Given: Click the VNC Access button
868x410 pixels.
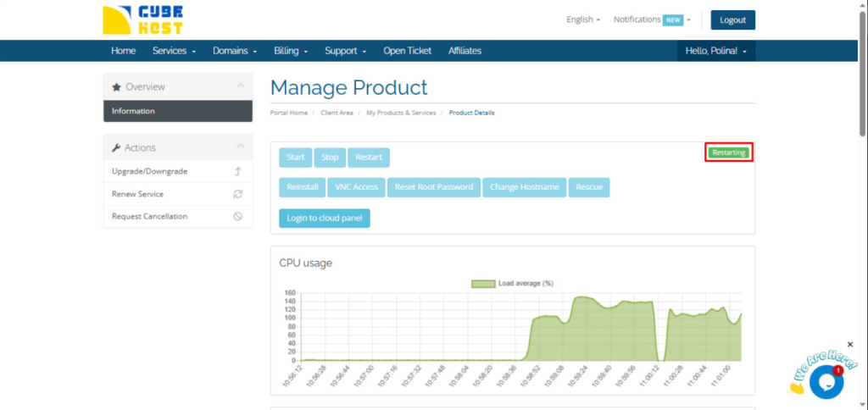Looking at the screenshot, I should [356, 187].
